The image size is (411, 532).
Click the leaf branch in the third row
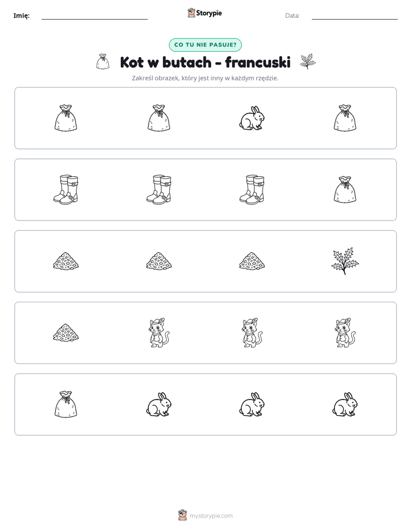pyautogui.click(x=345, y=261)
